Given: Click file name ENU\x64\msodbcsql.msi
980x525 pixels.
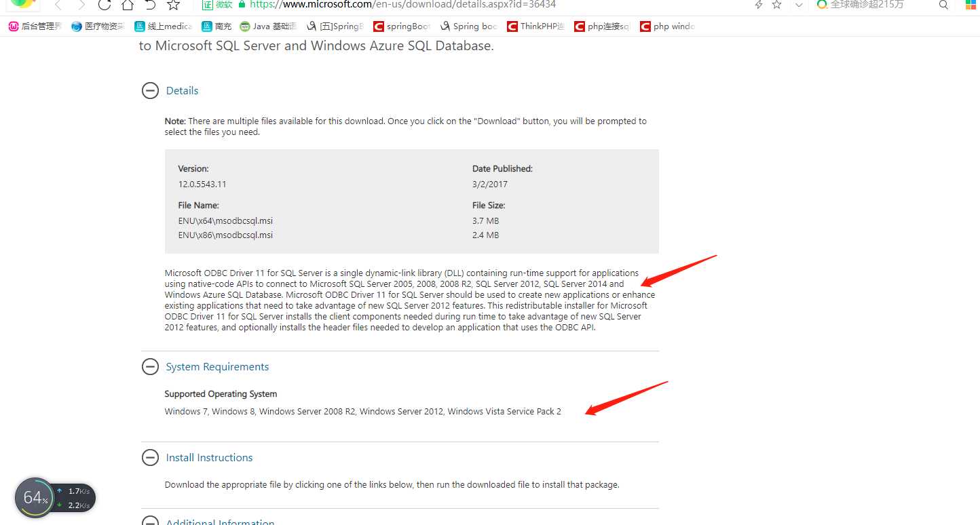Looking at the screenshot, I should [x=225, y=221].
